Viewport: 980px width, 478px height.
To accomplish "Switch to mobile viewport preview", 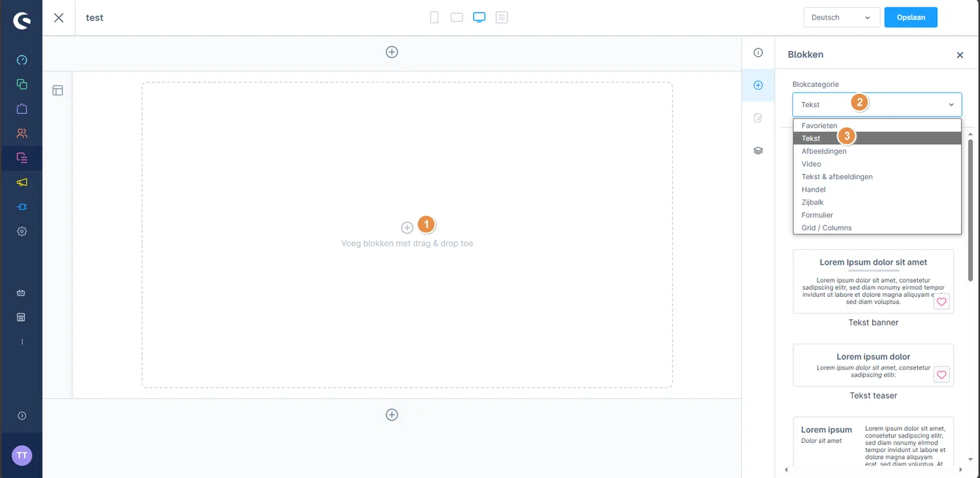I will tap(434, 17).
